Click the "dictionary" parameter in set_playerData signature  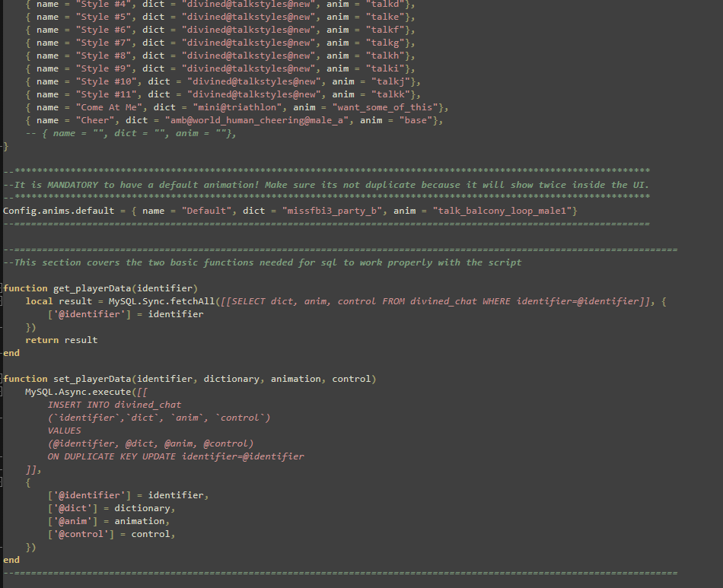click(x=231, y=379)
